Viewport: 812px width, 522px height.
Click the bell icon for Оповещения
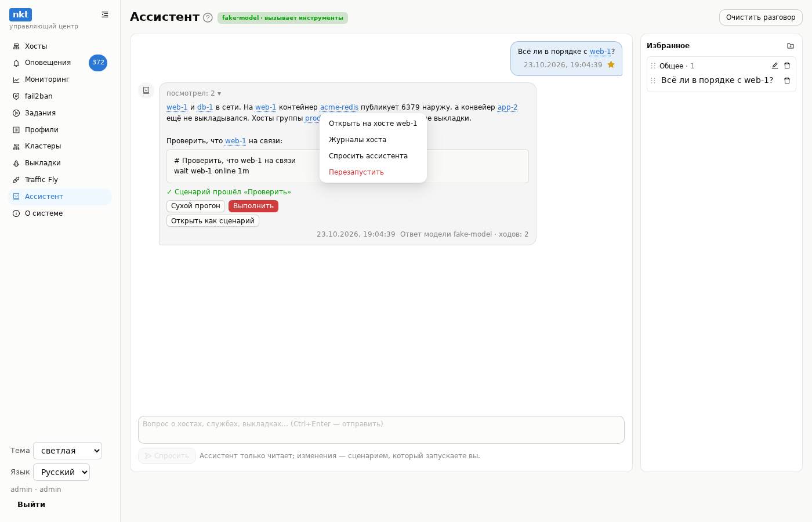coord(16,63)
